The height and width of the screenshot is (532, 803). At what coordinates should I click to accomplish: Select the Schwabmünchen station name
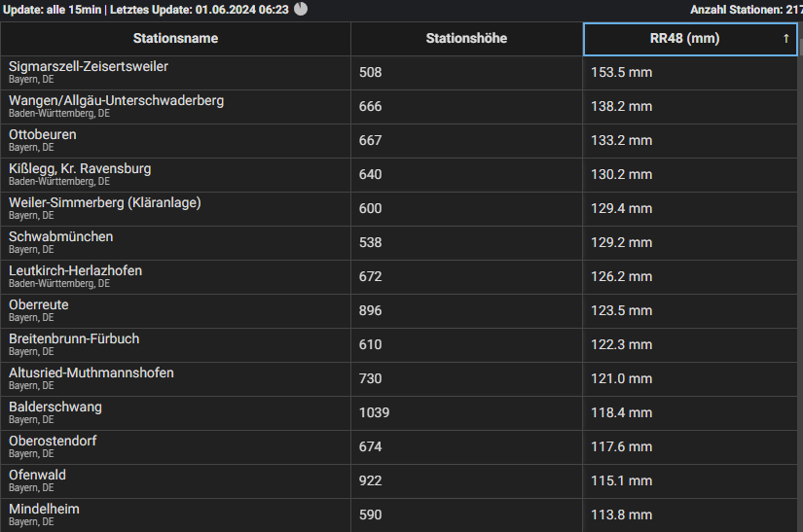61,236
